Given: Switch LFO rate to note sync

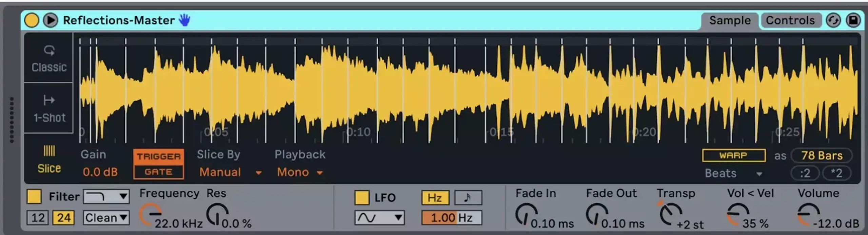Looking at the screenshot, I should point(468,198).
